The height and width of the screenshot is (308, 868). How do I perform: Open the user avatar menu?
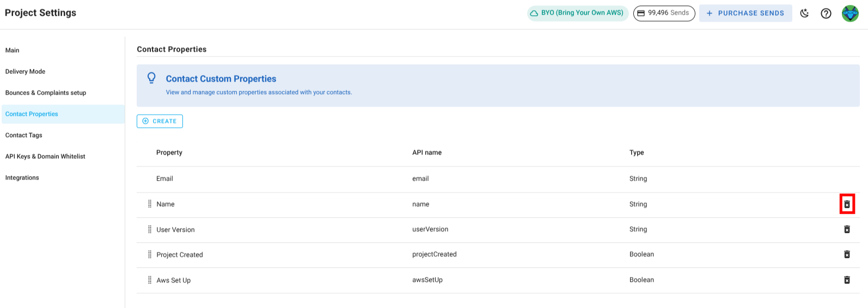click(850, 13)
